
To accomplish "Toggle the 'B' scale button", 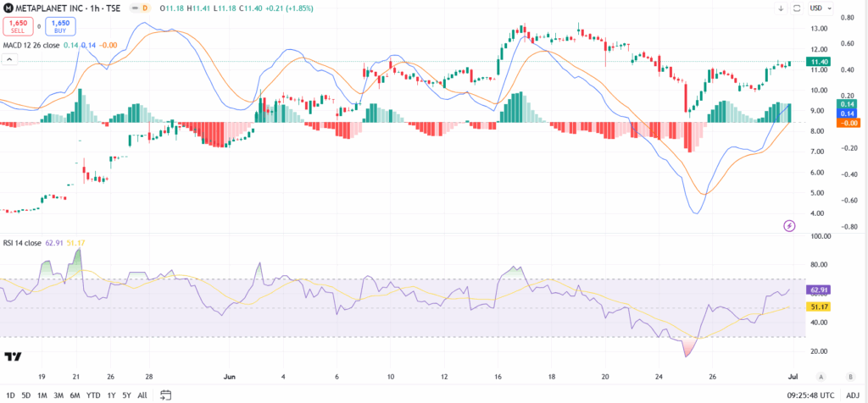I will click(849, 376).
